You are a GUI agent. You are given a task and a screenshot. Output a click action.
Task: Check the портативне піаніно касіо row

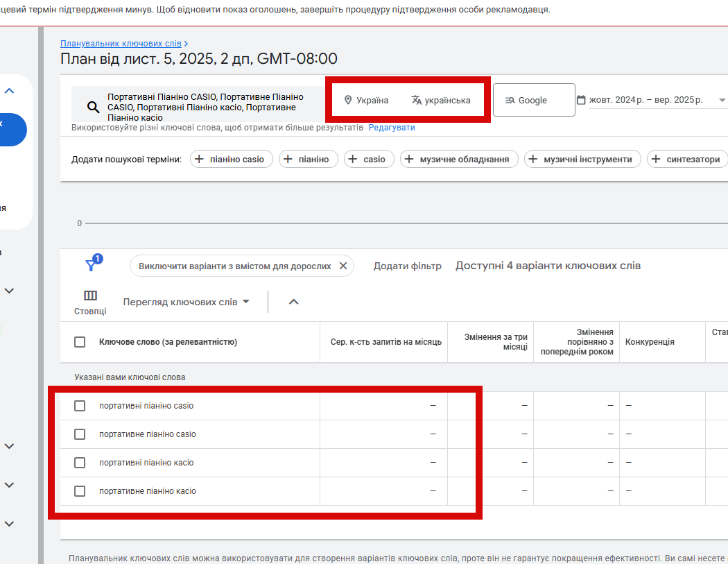(x=80, y=490)
